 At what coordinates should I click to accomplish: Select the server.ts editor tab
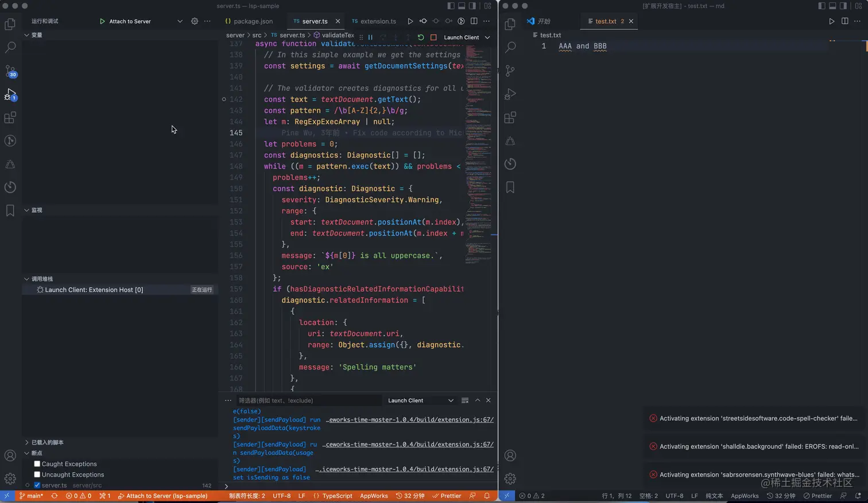point(315,21)
